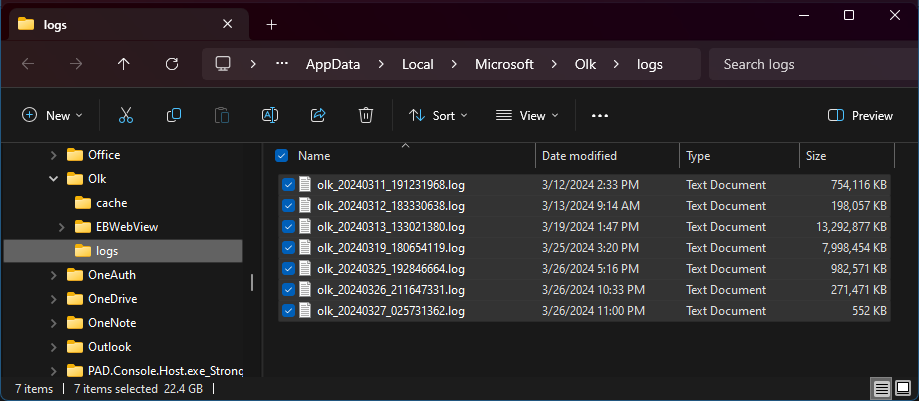Open the Sort dropdown menu
919x401 pixels.
tap(438, 116)
